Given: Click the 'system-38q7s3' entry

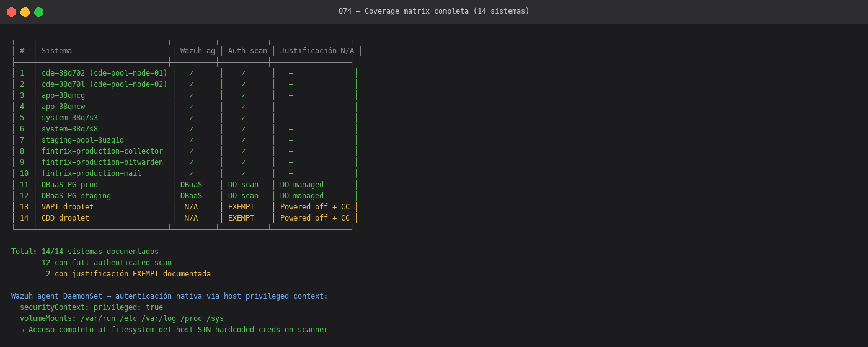Looking at the screenshot, I should [69, 118].
